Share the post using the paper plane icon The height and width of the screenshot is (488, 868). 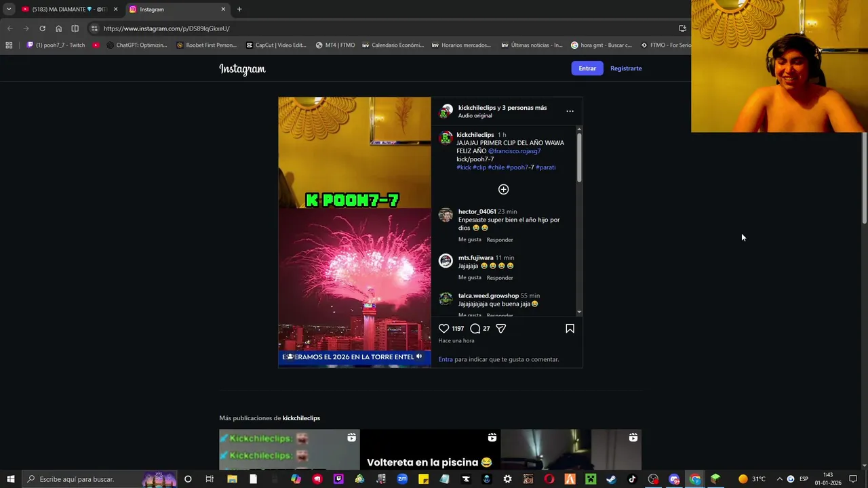point(501,329)
